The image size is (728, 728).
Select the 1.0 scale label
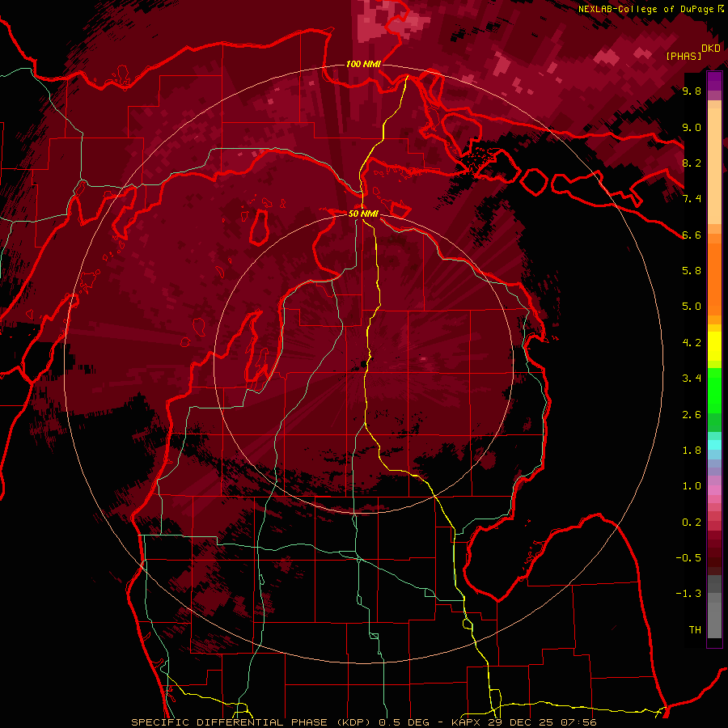click(x=692, y=486)
